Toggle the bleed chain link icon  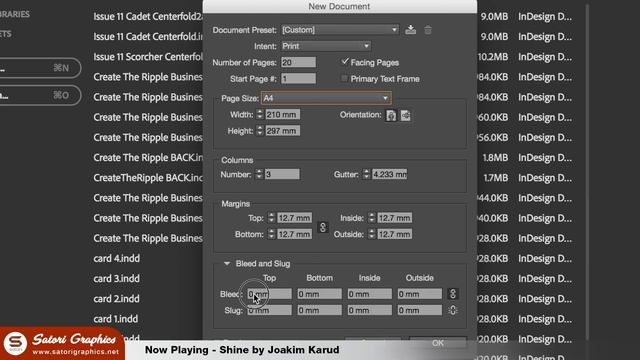[x=452, y=294]
